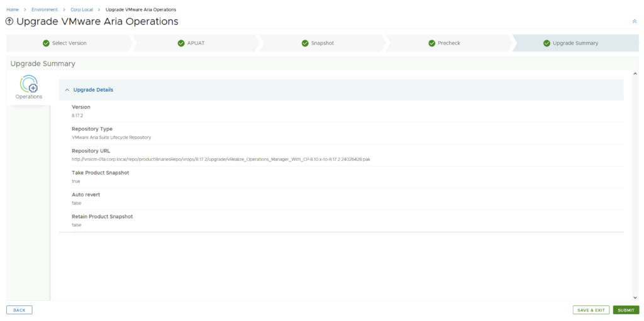Click the green checkmark on Upgrade Summary step
Viewport: 644px width, 321px height.
tap(547, 43)
